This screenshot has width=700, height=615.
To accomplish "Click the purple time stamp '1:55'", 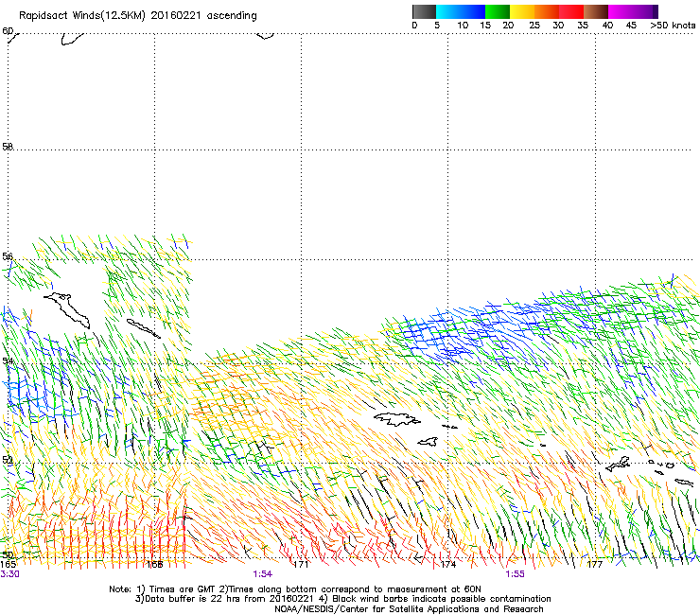I will pos(515,574).
